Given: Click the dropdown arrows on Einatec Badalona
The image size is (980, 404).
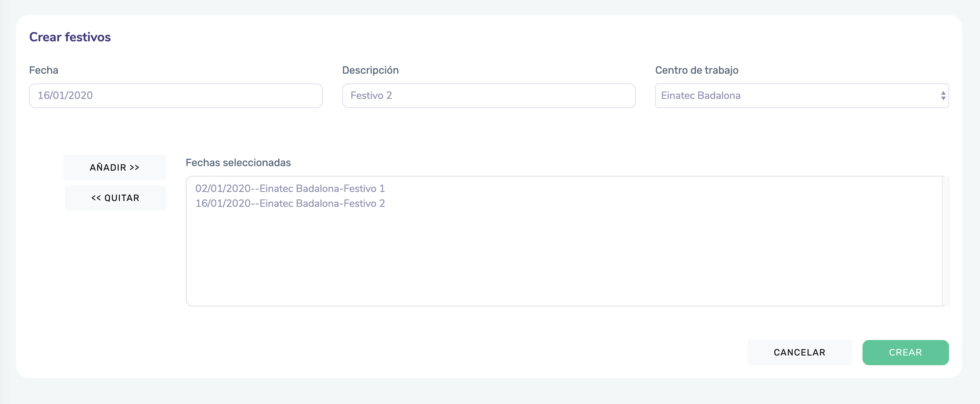Looking at the screenshot, I should click(943, 96).
